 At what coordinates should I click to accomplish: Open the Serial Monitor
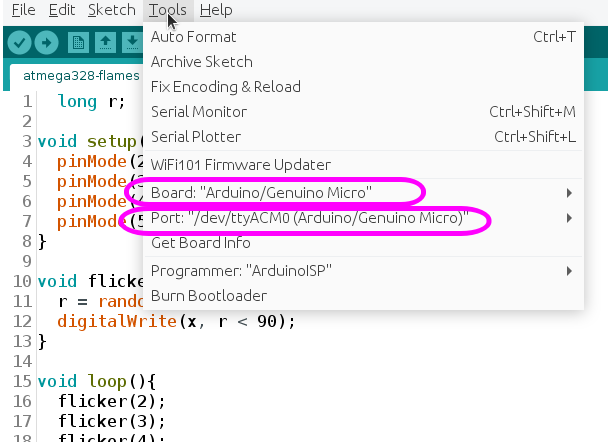363,112
